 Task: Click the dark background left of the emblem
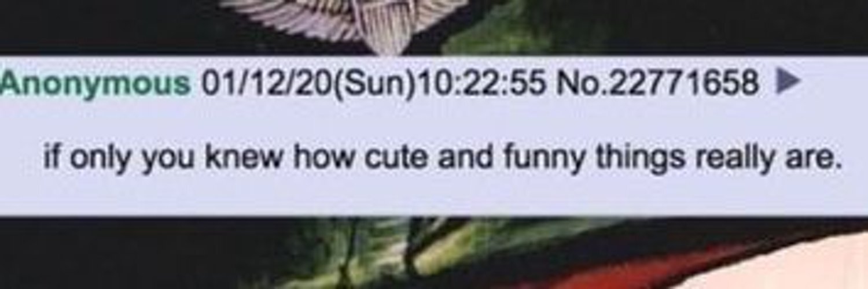pyautogui.click(x=110, y=26)
